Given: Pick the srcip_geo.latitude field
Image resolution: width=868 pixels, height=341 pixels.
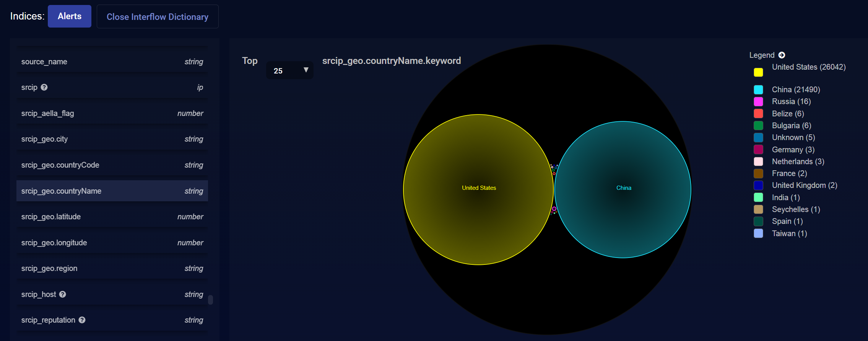Looking at the screenshot, I should click(x=112, y=217).
